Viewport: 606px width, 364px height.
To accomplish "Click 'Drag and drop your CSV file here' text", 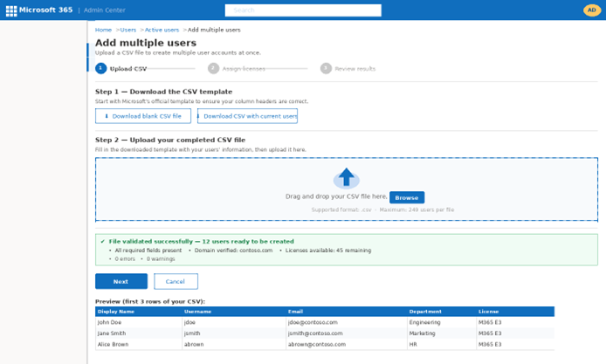I will click(336, 196).
